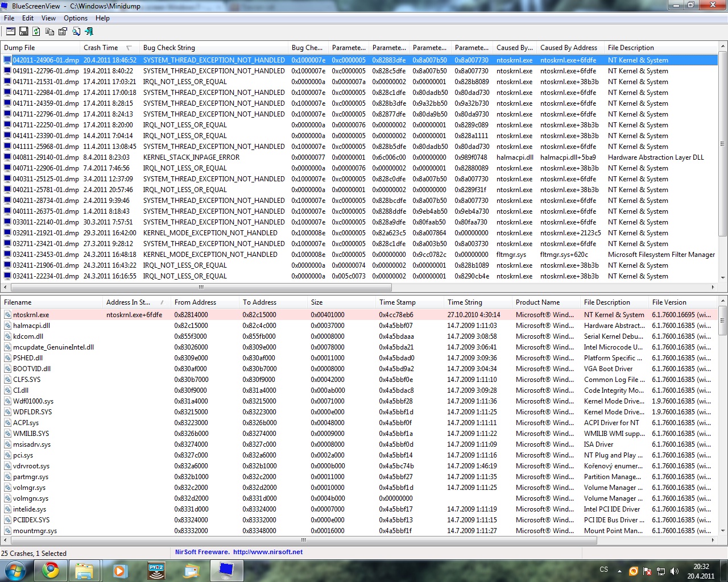Image resolution: width=728 pixels, height=582 pixels.
Task: Click the file icon beside ACPI.sys
Action: [7, 423]
